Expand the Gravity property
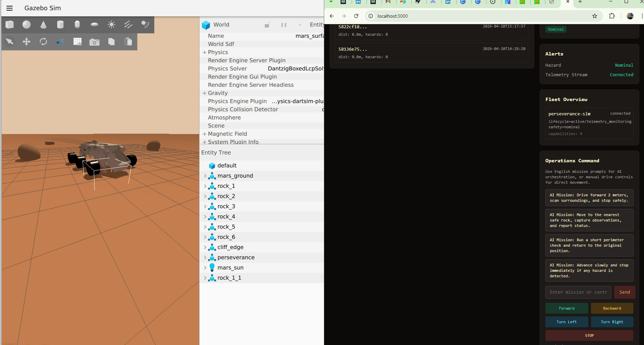644x345 pixels. click(205, 93)
